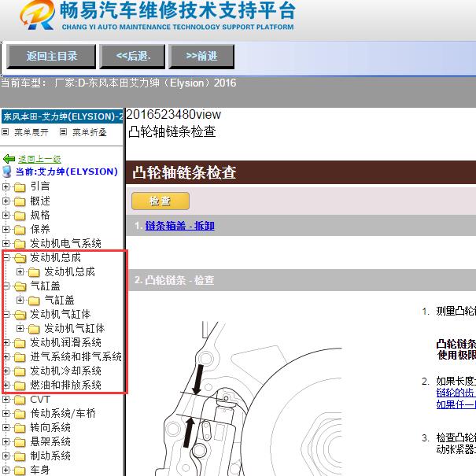Screen dimensions: 476x476
Task: Click the 燃油和排放系统 folder icon
Action: (x=20, y=386)
